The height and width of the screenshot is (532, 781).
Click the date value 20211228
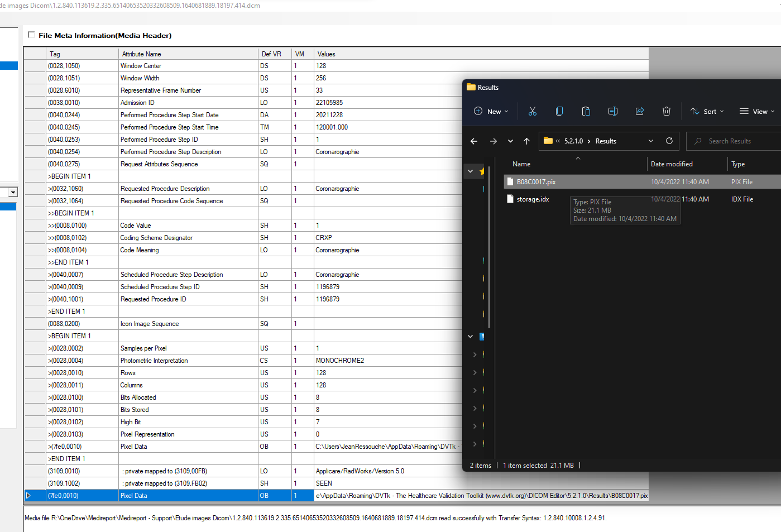pos(329,115)
